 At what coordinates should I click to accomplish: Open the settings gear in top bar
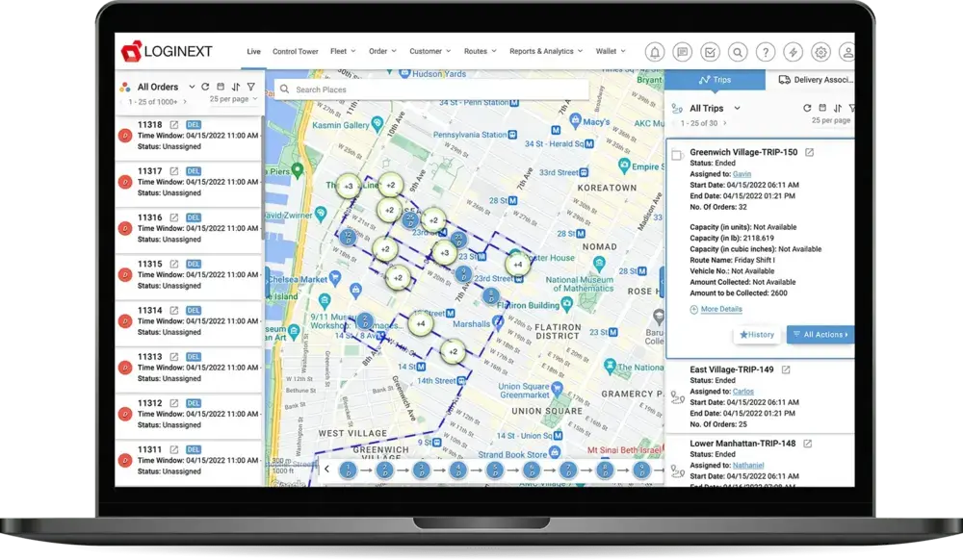point(820,52)
